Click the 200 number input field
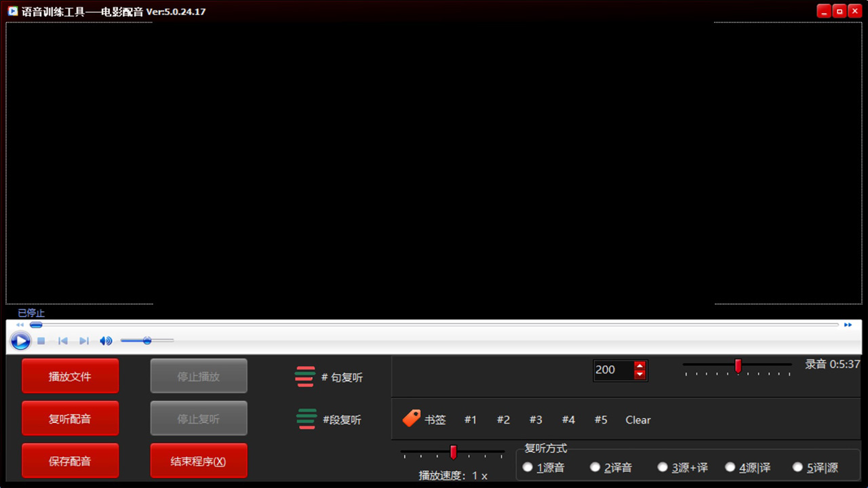868x488 pixels. point(613,370)
